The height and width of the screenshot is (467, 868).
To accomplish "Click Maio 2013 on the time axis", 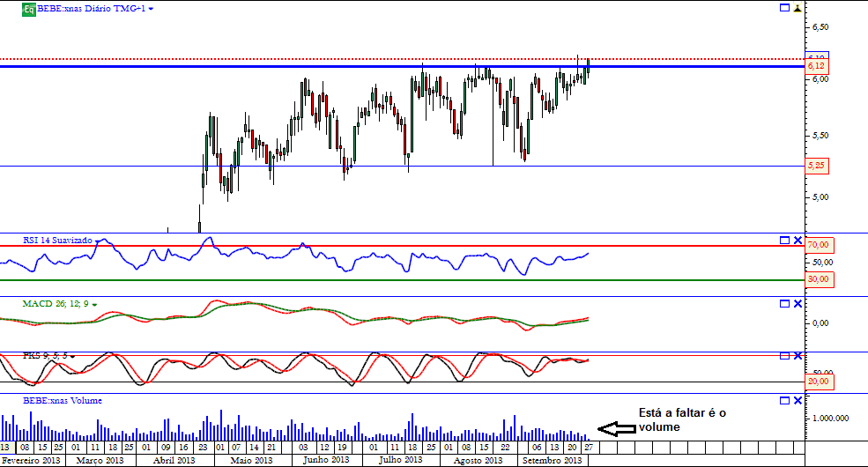I will (x=252, y=460).
